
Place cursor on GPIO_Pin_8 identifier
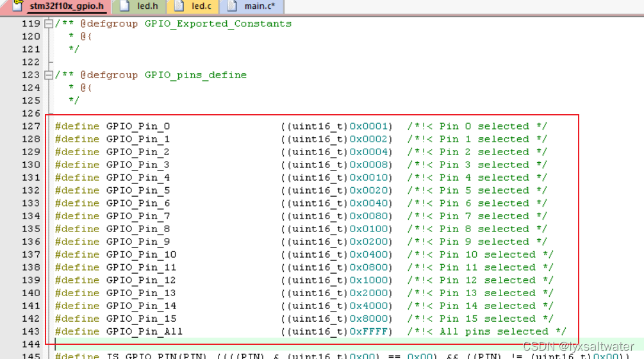(x=138, y=229)
